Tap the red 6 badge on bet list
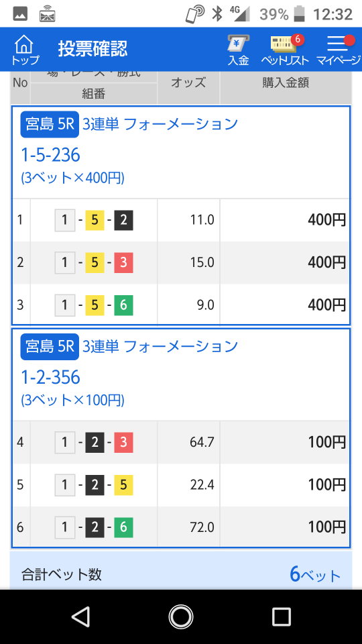The width and height of the screenshot is (362, 644). pos(298,40)
